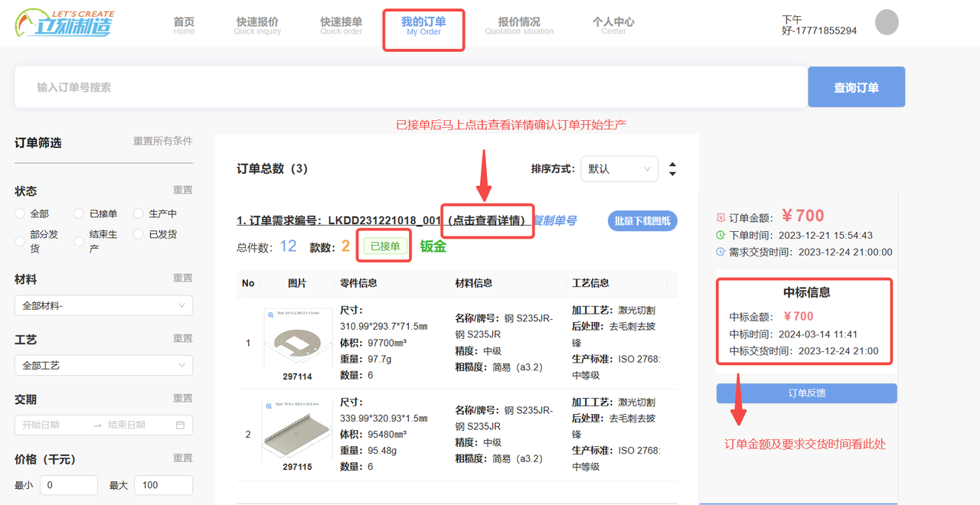Focus the order number search field
Image resolution: width=980 pixels, height=505 pixels.
pyautogui.click(x=411, y=87)
